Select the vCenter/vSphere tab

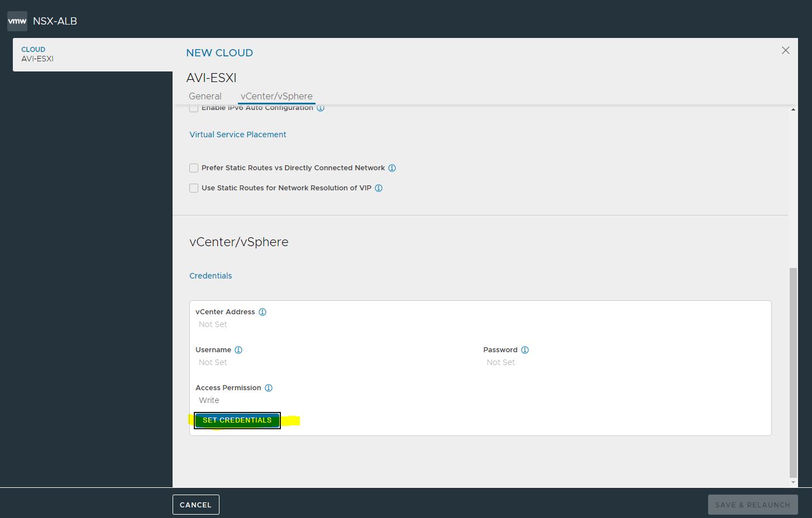tap(276, 96)
